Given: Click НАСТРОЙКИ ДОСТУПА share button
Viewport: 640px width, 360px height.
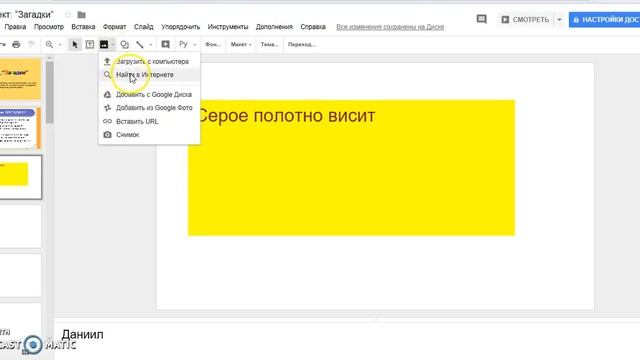Looking at the screenshot, I should click(604, 20).
